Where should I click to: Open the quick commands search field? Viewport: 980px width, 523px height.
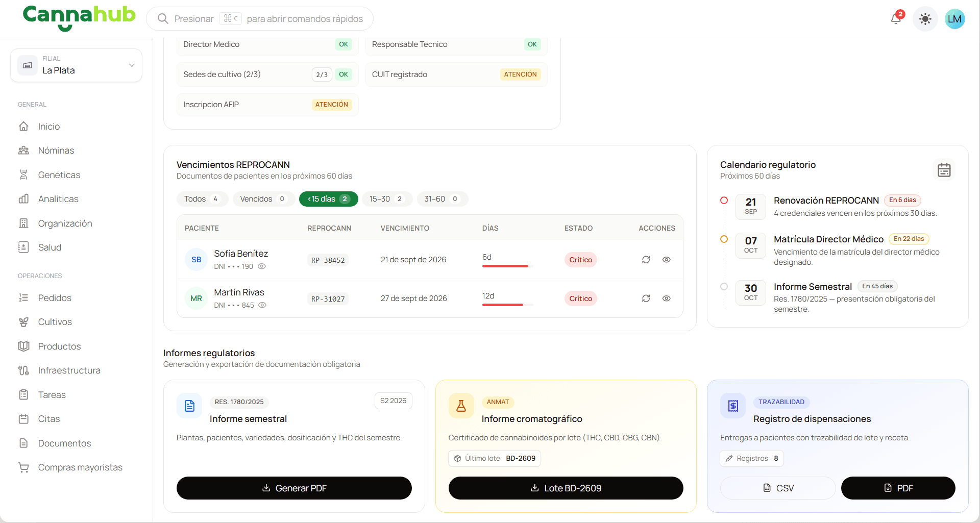(260, 19)
